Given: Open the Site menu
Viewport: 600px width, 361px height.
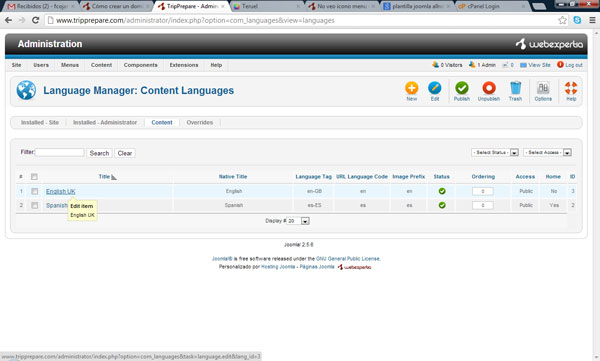Looking at the screenshot, I should (x=16, y=65).
